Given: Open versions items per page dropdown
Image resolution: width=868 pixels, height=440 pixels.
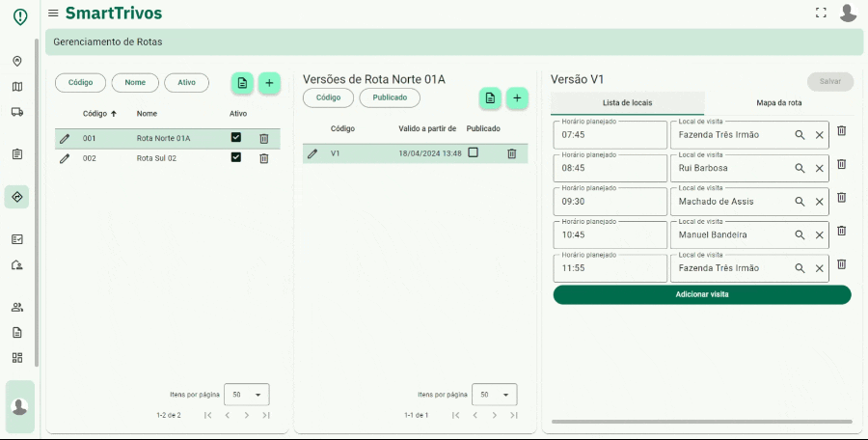Looking at the screenshot, I should [495, 395].
